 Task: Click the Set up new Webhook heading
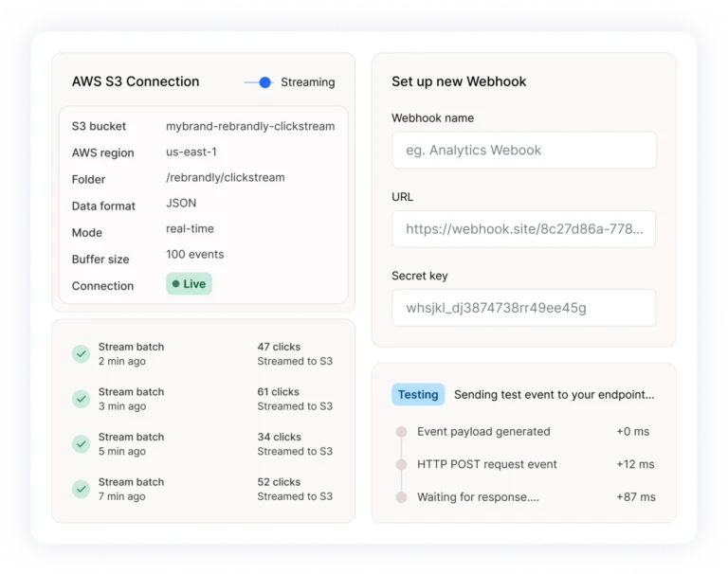tap(459, 81)
